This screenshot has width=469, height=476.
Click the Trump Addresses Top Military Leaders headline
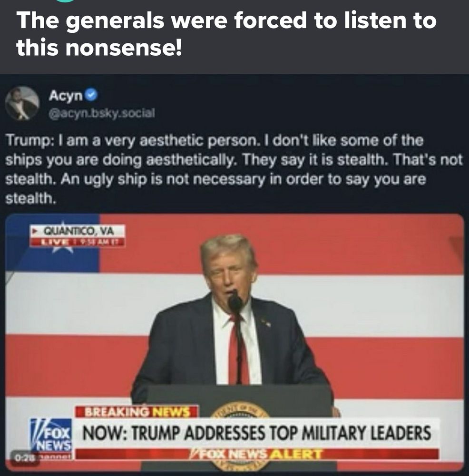pyautogui.click(x=257, y=433)
